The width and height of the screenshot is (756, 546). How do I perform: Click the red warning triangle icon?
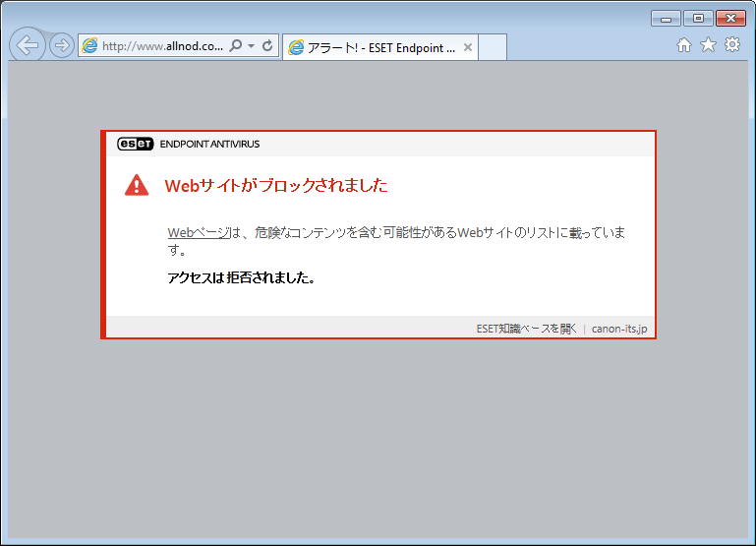click(x=137, y=185)
